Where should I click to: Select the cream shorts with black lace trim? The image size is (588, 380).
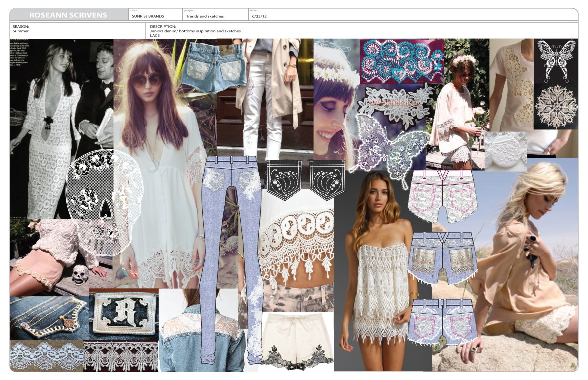pyautogui.click(x=297, y=340)
